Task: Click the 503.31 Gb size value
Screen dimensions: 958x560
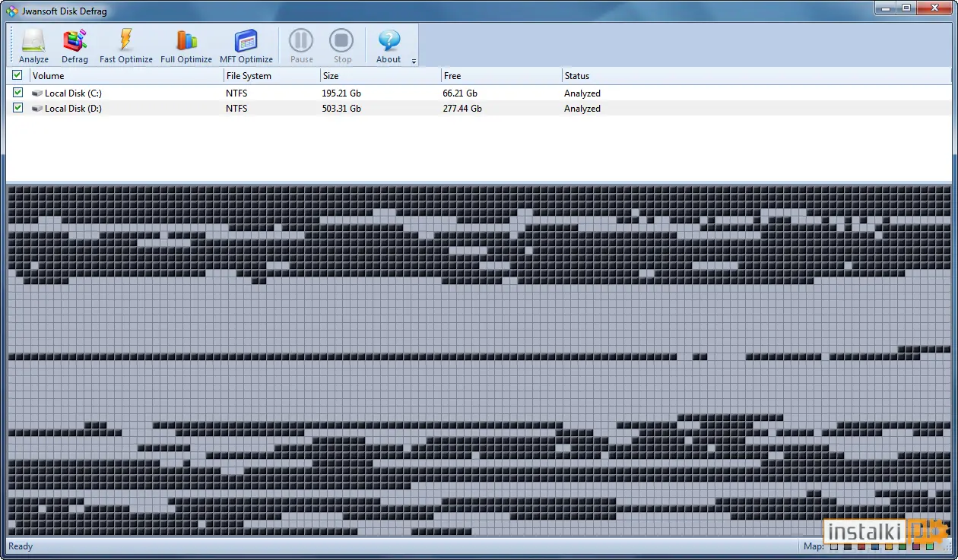Action: (x=341, y=109)
